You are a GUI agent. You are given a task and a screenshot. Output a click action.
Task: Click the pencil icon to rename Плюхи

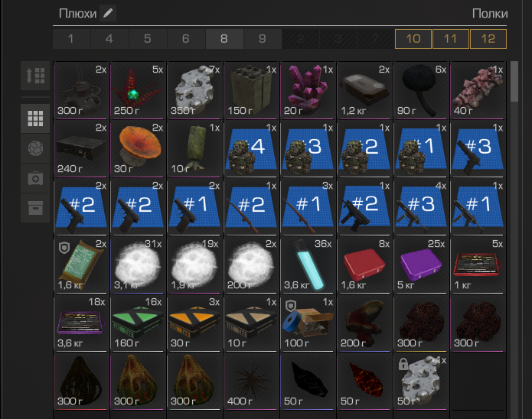108,13
